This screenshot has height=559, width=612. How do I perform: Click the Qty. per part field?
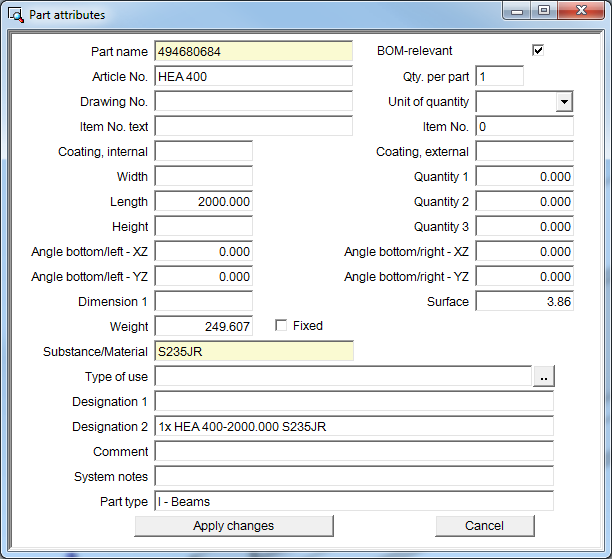499,77
